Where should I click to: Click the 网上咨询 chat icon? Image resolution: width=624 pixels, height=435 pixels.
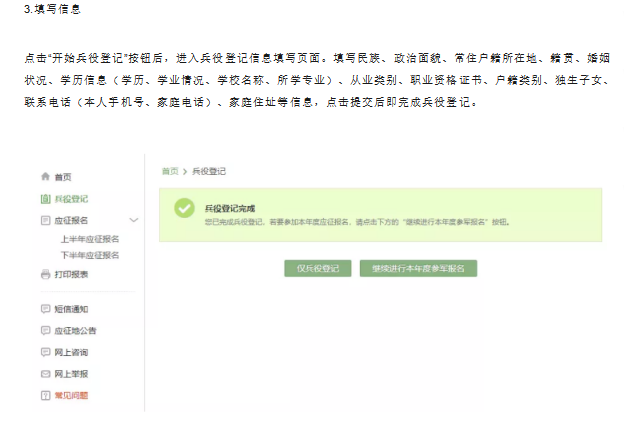click(x=45, y=352)
